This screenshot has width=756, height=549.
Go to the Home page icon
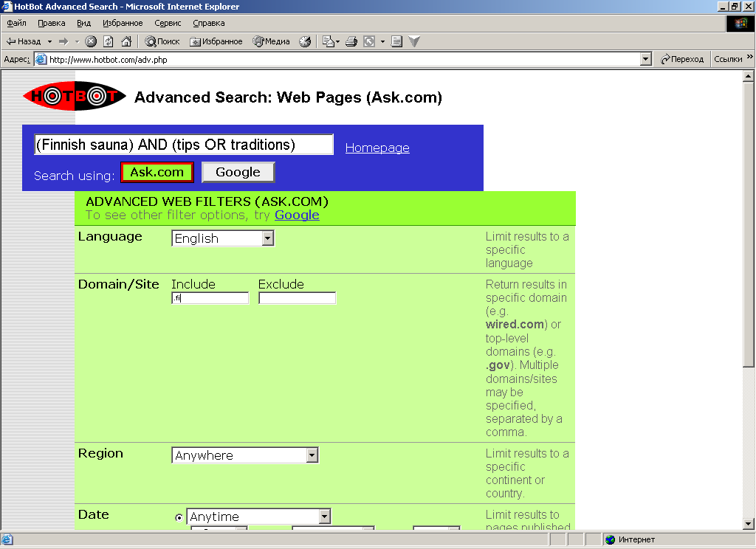126,41
